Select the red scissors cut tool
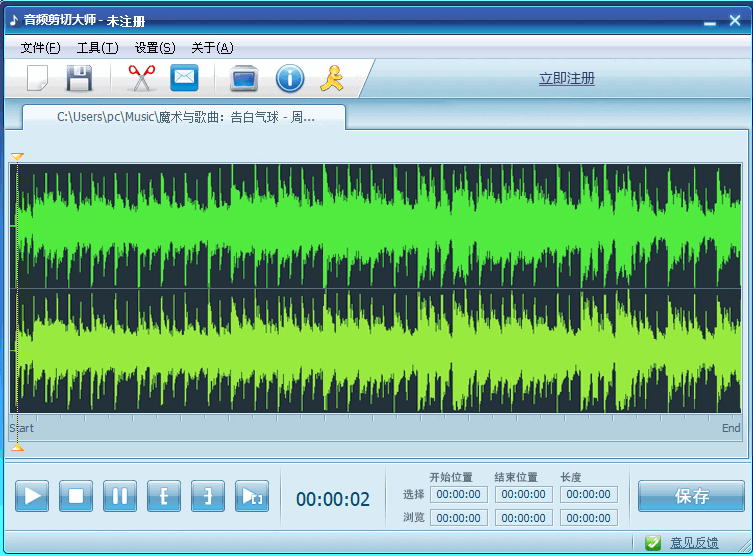The image size is (753, 556). [x=141, y=78]
